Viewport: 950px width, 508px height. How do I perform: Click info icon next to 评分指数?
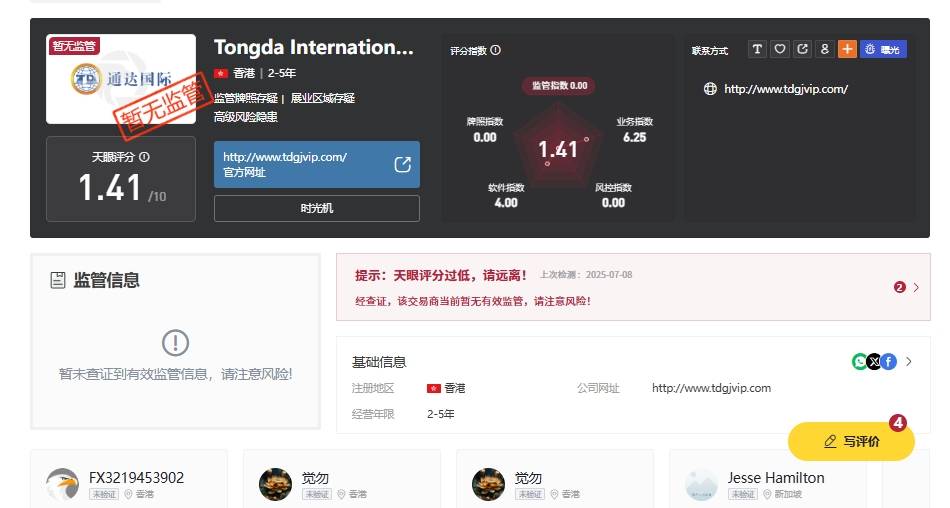point(496,50)
